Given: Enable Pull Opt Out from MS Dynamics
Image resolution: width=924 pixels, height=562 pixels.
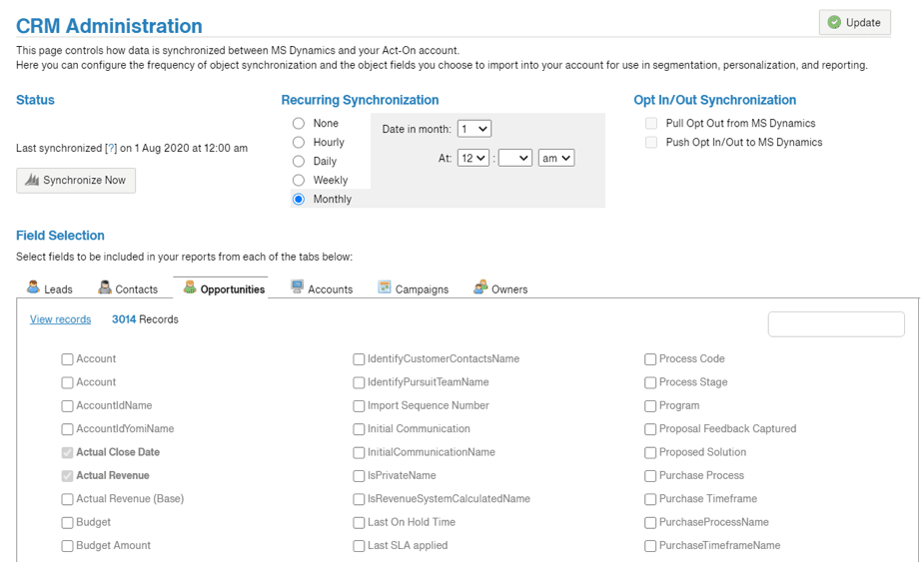Looking at the screenshot, I should [651, 124].
